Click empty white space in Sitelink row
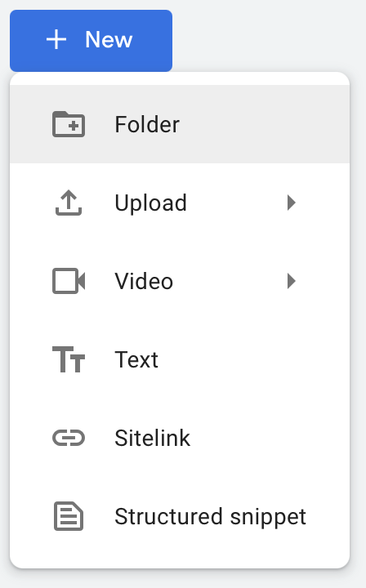 pyautogui.click(x=270, y=438)
